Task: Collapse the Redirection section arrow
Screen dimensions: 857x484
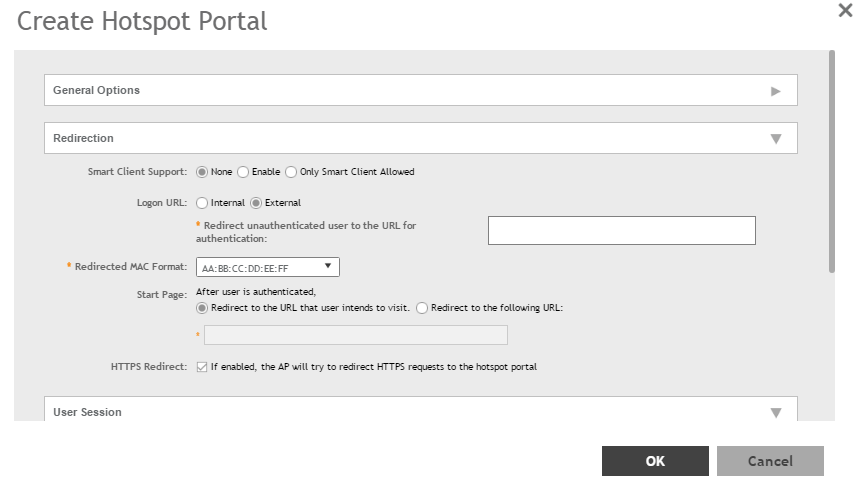Action: point(775,139)
